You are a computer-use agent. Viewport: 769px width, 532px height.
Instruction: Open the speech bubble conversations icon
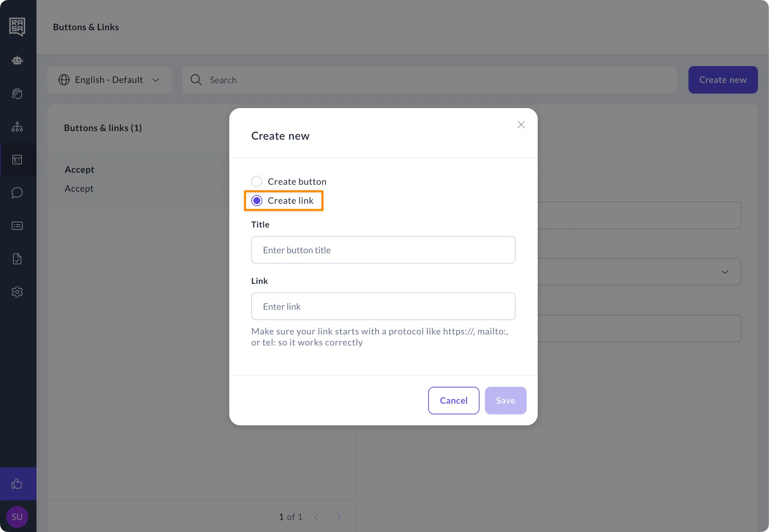[x=17, y=193]
